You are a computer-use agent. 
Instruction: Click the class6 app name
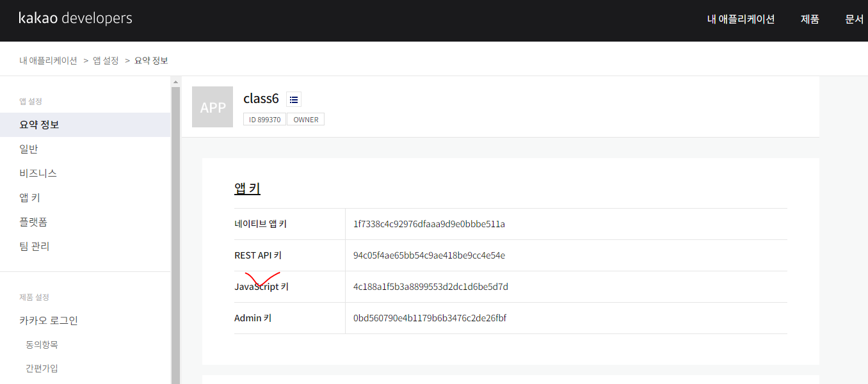pyautogui.click(x=261, y=99)
